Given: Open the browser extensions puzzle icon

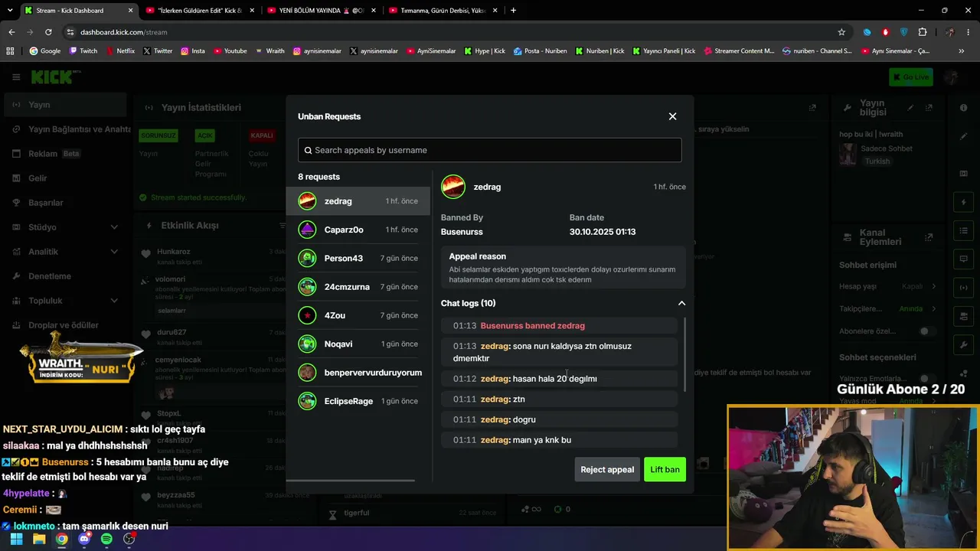Looking at the screenshot, I should tap(923, 32).
